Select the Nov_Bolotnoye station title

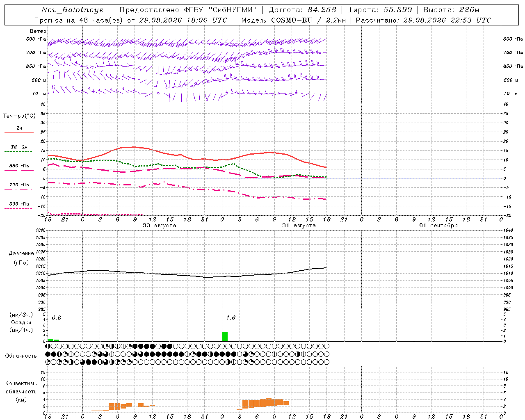[x=72, y=10]
